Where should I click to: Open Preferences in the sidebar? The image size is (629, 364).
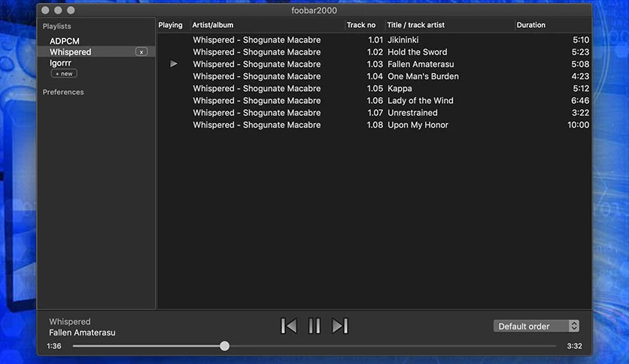pos(63,92)
